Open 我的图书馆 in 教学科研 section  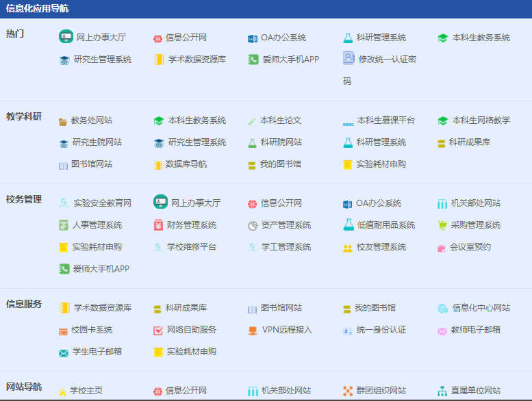[x=281, y=164]
